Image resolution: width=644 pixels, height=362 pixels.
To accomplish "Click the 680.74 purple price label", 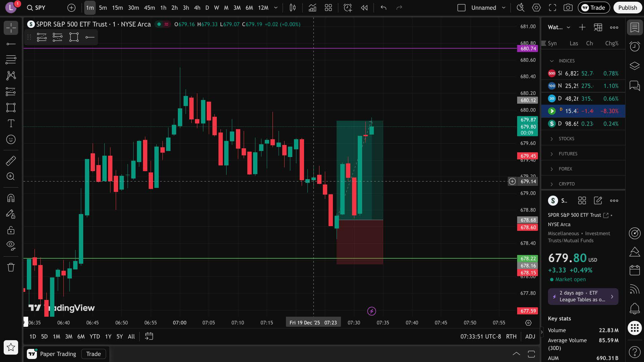I will coord(528,49).
